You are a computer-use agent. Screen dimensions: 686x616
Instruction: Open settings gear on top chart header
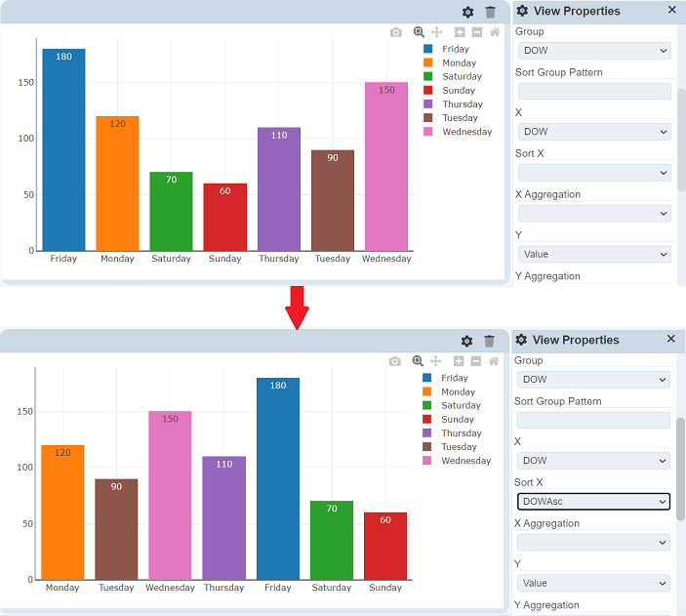click(x=467, y=12)
